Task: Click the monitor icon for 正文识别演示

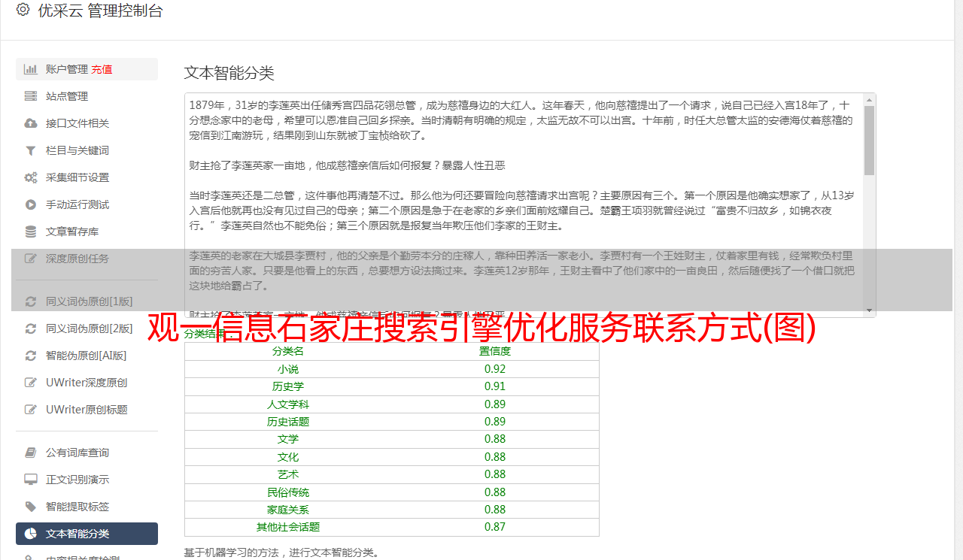Action: click(31, 480)
